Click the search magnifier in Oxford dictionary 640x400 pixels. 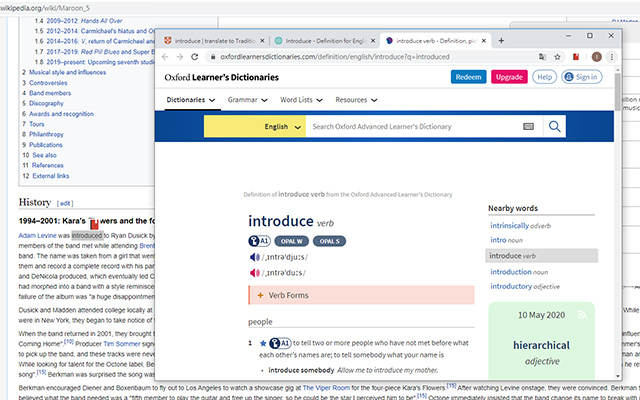554,127
